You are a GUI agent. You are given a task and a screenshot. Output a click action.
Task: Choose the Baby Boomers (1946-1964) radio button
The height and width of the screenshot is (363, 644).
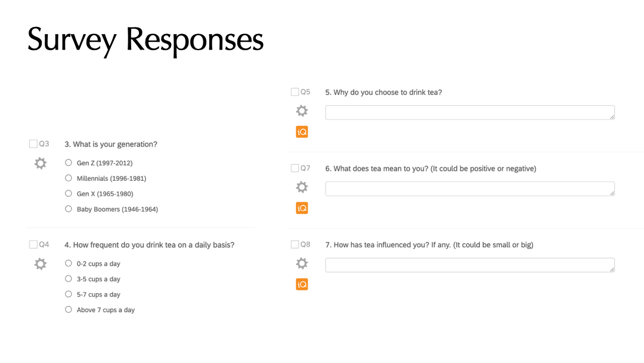tap(68, 209)
